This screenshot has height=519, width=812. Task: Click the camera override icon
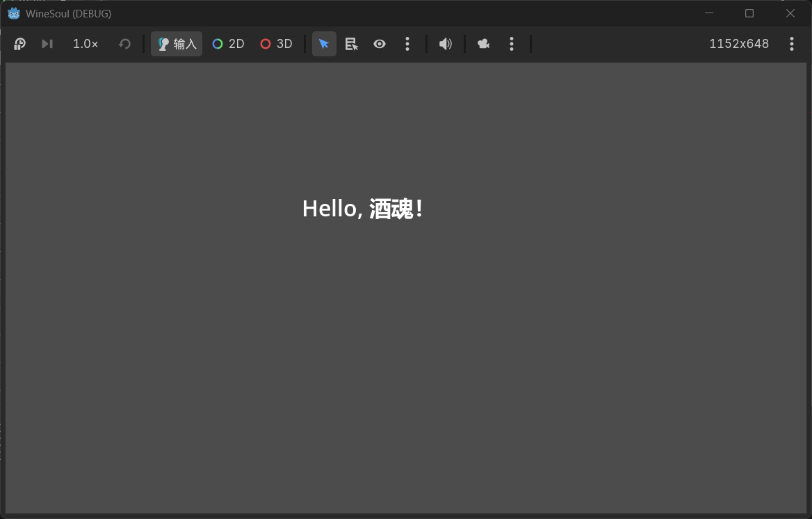click(484, 44)
